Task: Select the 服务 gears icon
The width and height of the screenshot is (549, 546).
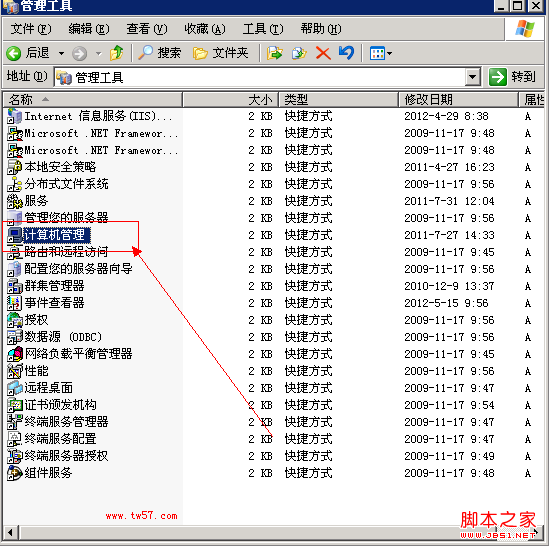Action: tap(14, 201)
